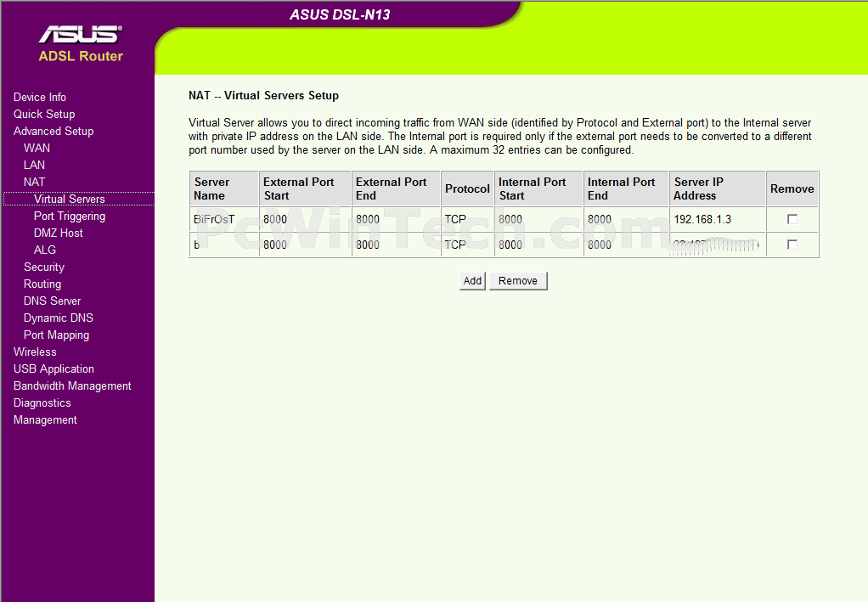Click the ADSL Router label
The height and width of the screenshot is (602, 868).
point(81,56)
